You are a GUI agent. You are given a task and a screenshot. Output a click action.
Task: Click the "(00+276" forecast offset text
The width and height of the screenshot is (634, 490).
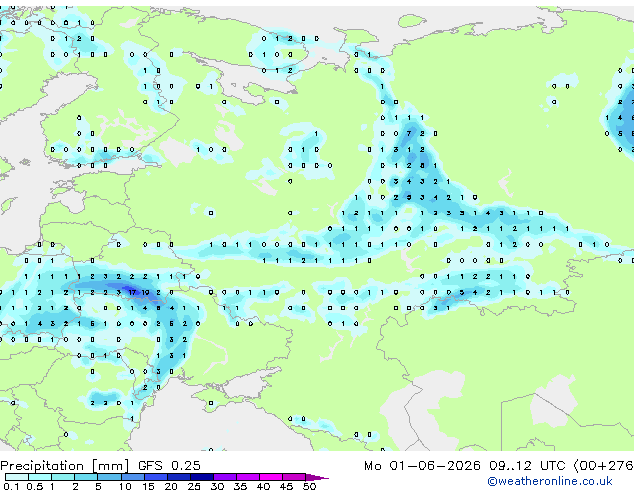(x=603, y=466)
